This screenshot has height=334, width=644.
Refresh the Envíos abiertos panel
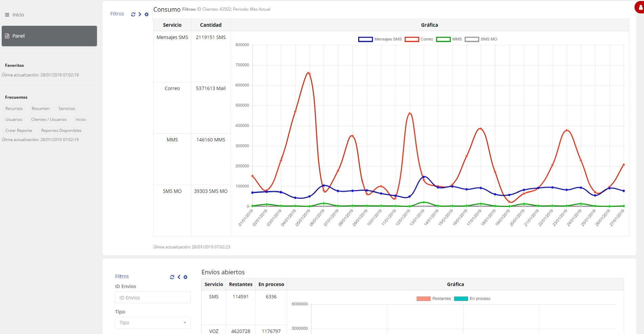tap(172, 277)
